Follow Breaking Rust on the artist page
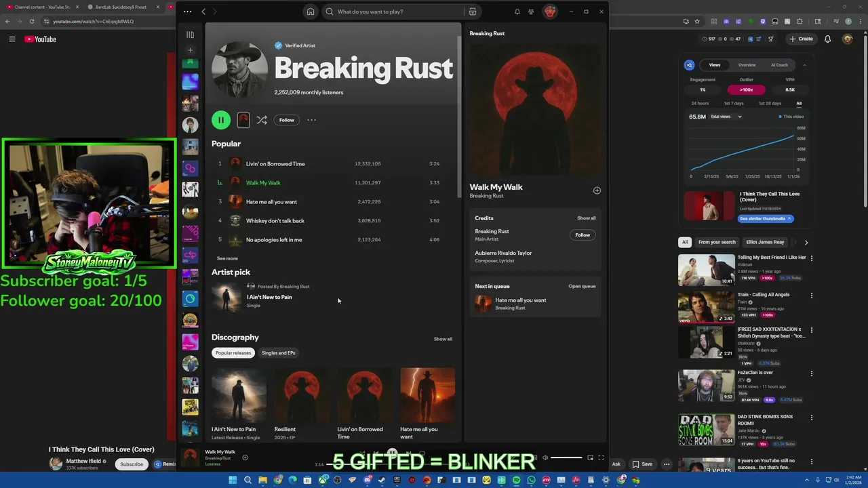 click(287, 120)
